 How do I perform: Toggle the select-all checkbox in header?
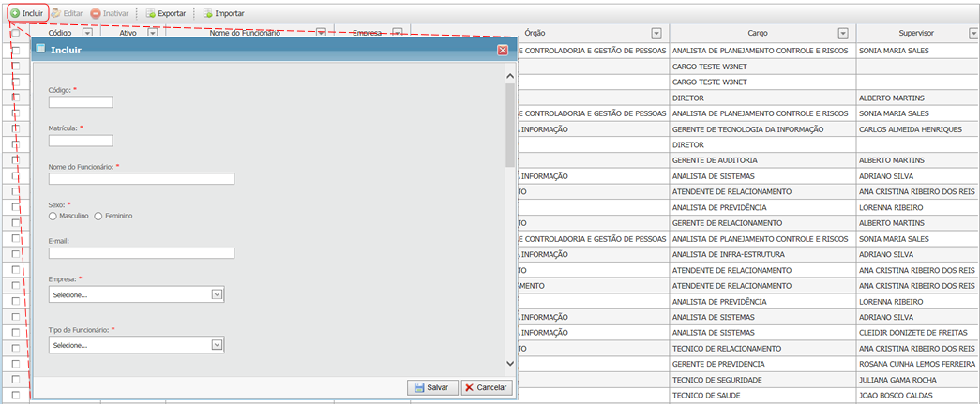pyautogui.click(x=15, y=33)
